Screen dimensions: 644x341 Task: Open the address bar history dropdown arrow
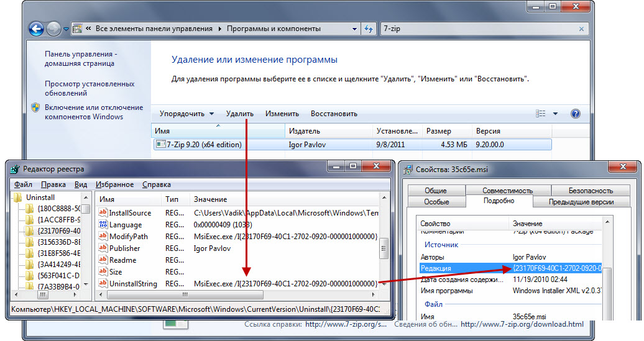click(354, 29)
